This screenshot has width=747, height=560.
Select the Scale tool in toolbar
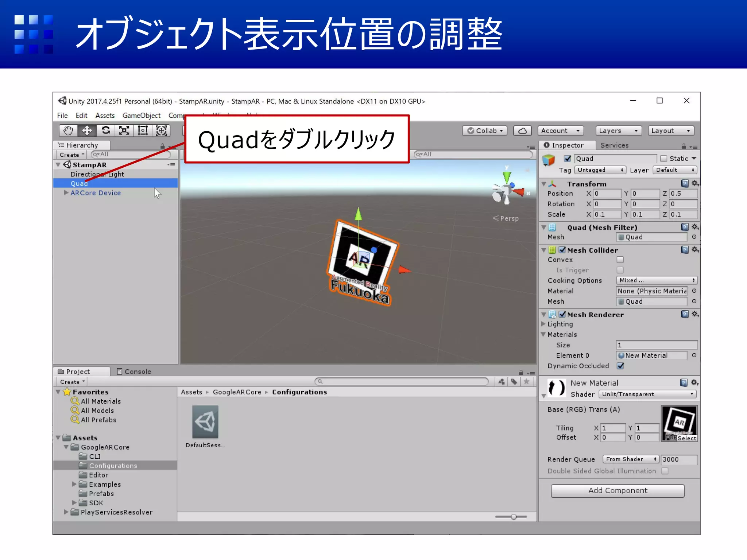pos(124,131)
